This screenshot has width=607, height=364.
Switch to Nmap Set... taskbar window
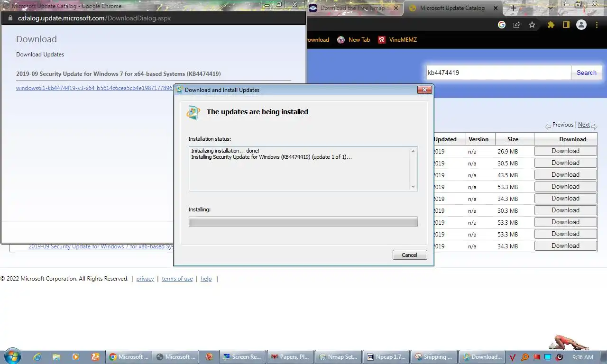click(338, 357)
